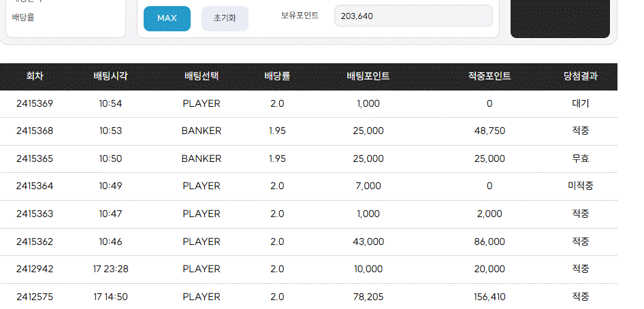
Task: Click the 48,750 winning points cell
Action: point(489,131)
